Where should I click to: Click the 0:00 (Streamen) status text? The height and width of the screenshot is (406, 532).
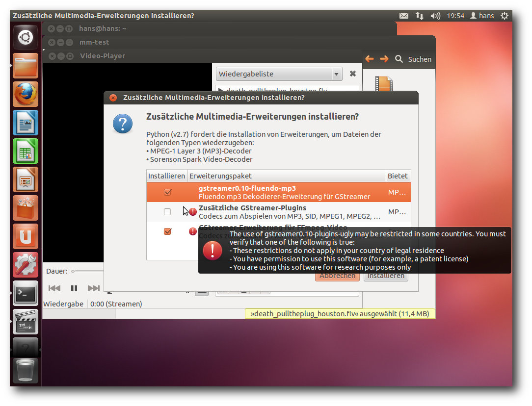point(116,304)
